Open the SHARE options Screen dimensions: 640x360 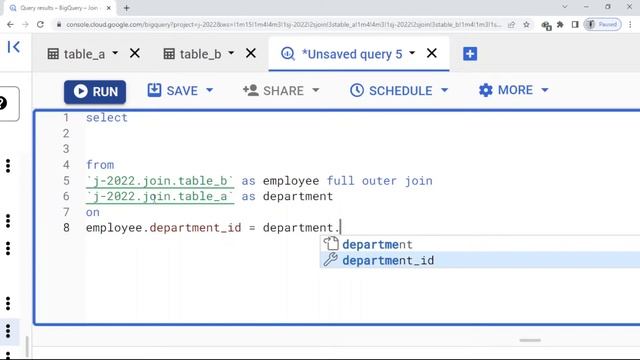(x=273, y=91)
